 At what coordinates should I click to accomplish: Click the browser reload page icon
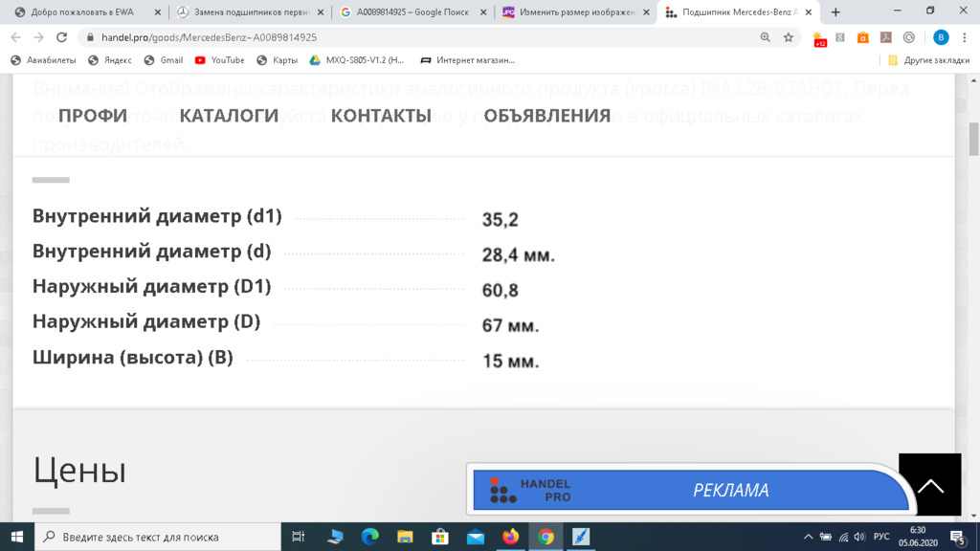[62, 37]
